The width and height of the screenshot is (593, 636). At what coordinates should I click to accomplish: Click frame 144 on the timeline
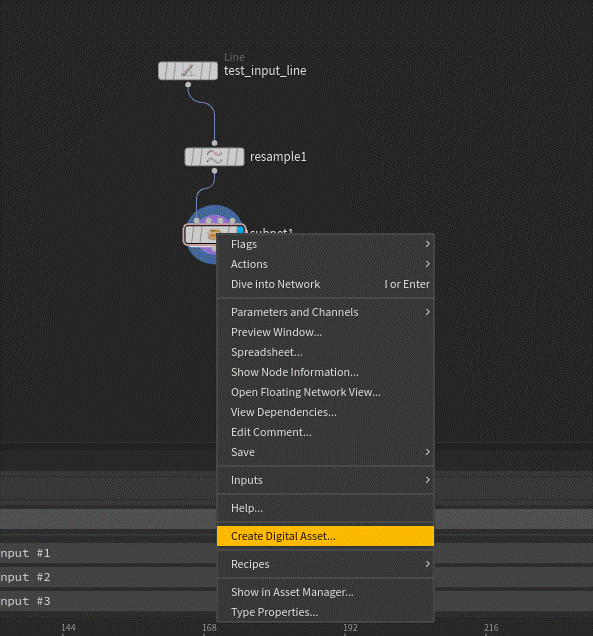pos(68,628)
